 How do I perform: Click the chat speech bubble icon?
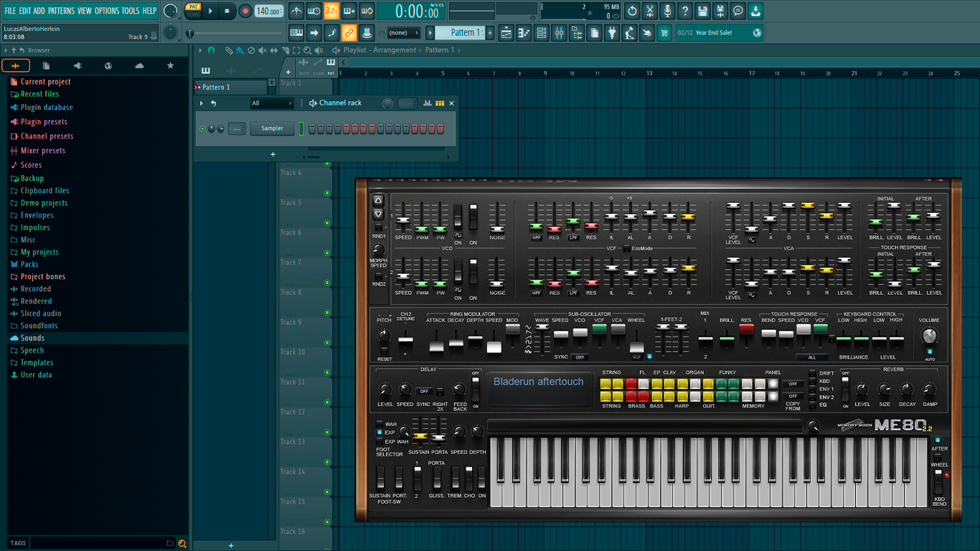[738, 11]
